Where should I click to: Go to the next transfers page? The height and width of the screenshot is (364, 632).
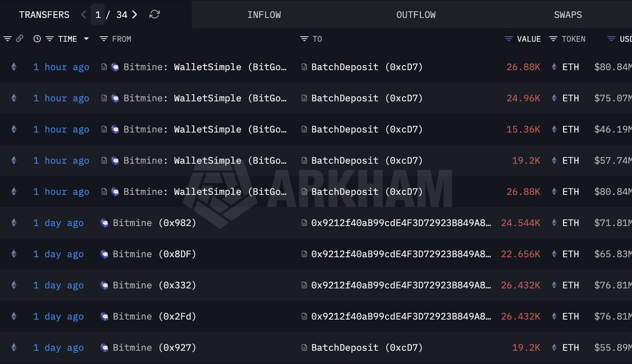tap(135, 15)
